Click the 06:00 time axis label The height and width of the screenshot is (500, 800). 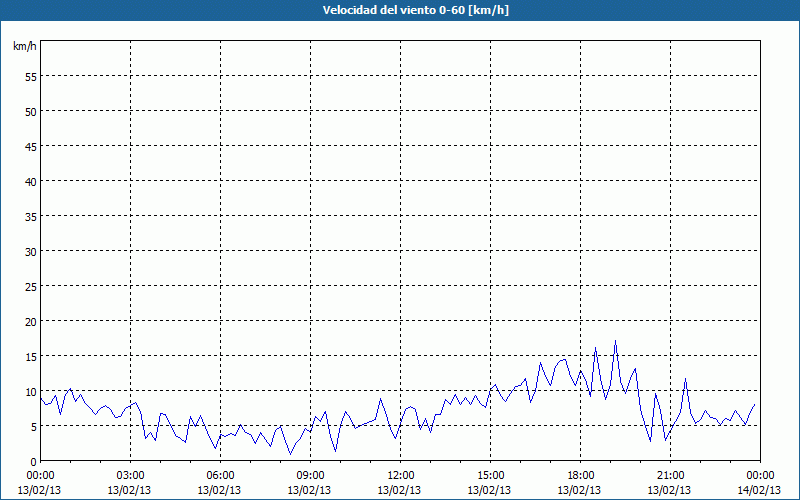click(x=220, y=476)
